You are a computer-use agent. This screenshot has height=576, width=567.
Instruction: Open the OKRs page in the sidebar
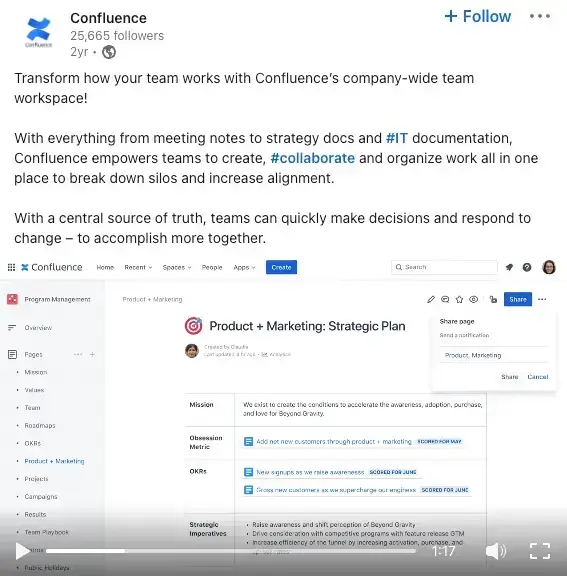33,443
